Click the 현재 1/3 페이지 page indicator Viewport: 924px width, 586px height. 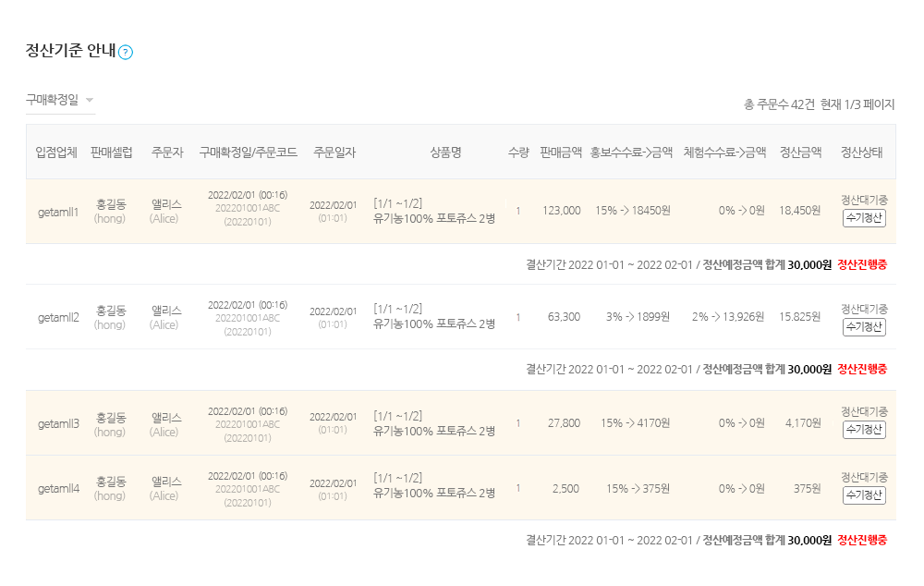(857, 104)
